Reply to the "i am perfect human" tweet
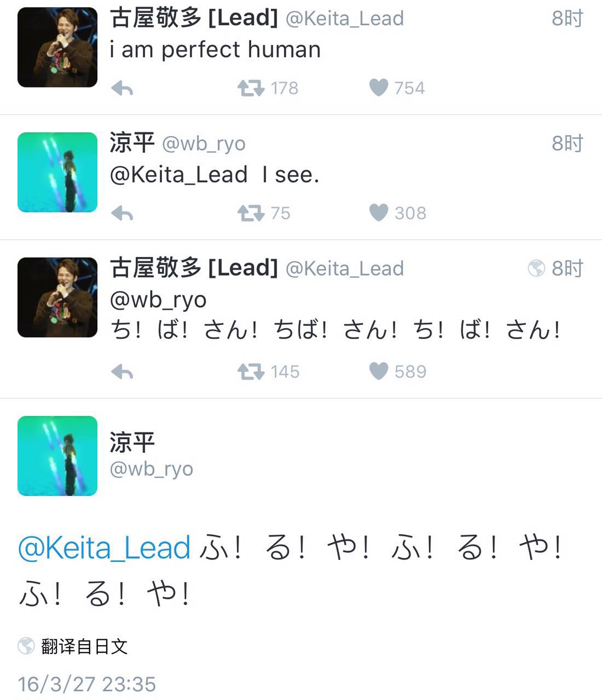 (x=122, y=88)
